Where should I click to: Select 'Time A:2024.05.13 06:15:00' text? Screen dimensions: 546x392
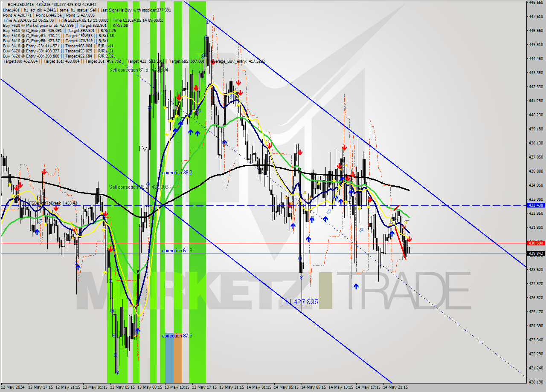[28, 20]
